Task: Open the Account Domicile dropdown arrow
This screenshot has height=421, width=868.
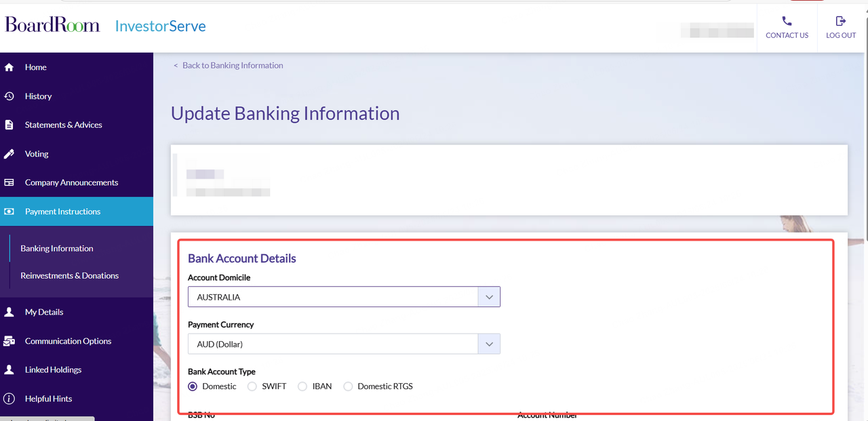Action: point(489,297)
